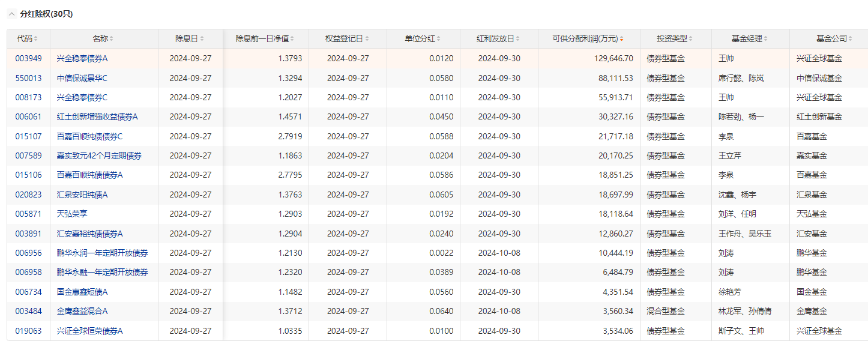Open fund code 550013 link

tap(28, 78)
